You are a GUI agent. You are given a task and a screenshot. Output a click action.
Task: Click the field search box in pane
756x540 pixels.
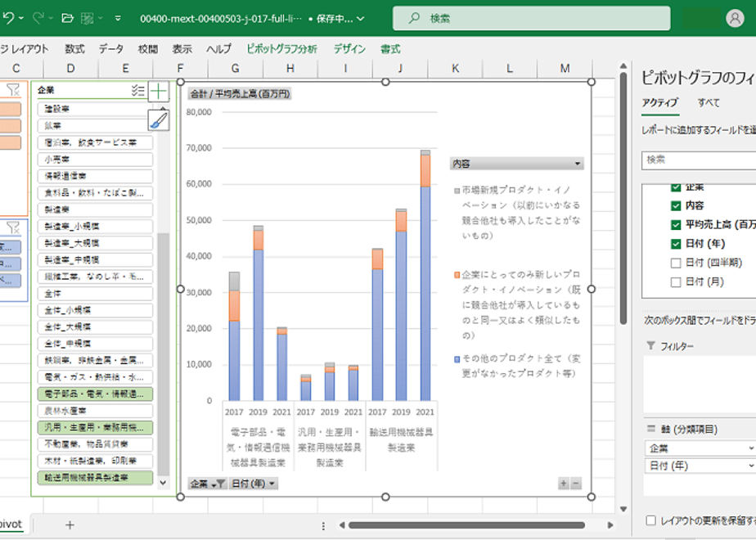click(699, 160)
